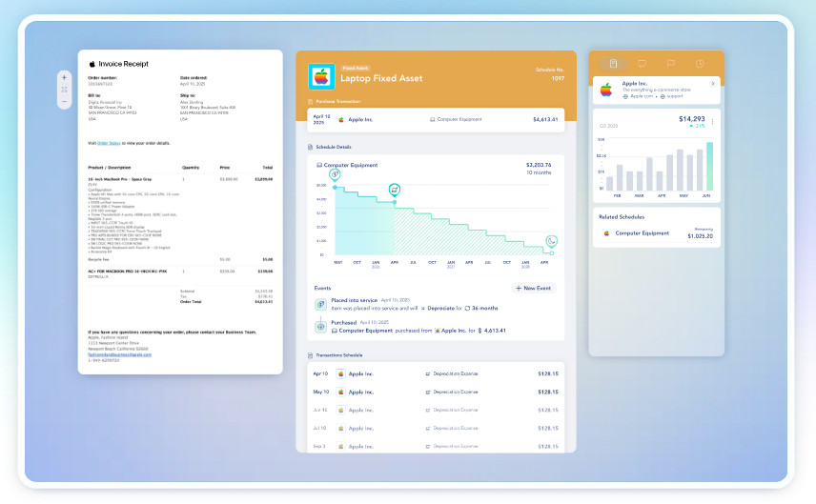Click the schedule number 1097
816x504 pixels.
pyautogui.click(x=558, y=78)
